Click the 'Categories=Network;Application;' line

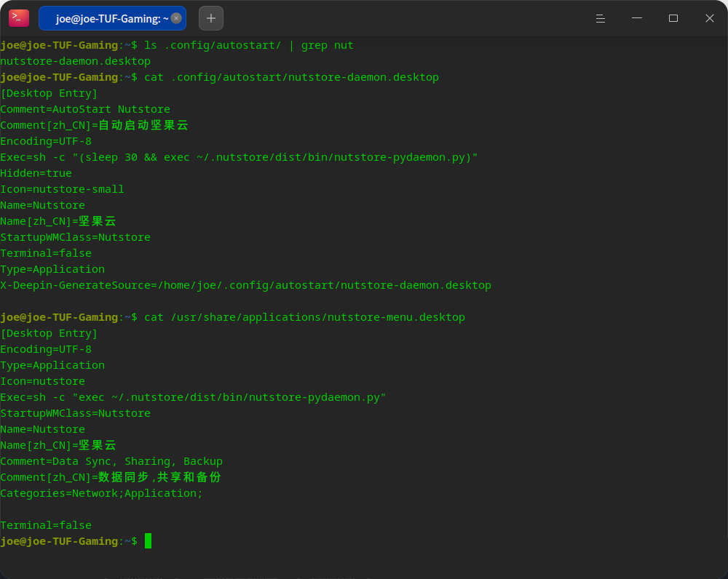click(101, 494)
